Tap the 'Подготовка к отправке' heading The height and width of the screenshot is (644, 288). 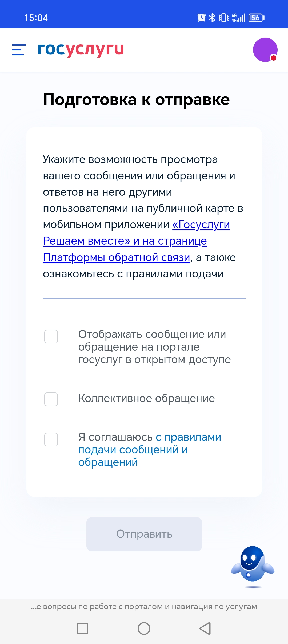pyautogui.click(x=136, y=100)
